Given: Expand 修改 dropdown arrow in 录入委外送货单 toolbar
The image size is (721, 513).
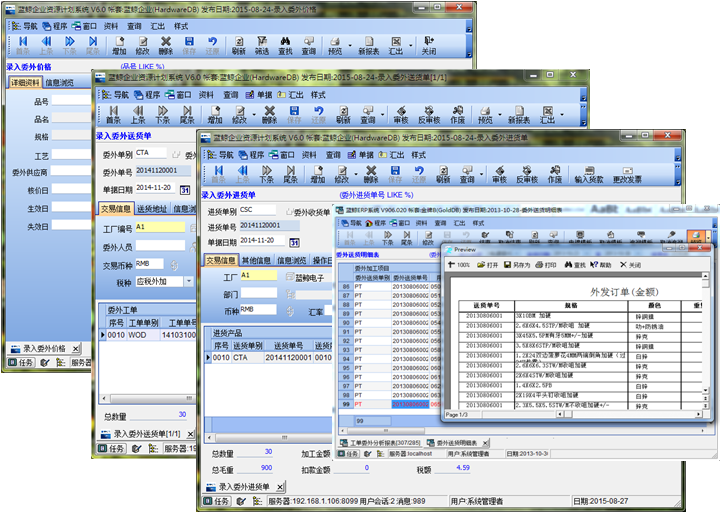Looking at the screenshot, I should click(254, 115).
